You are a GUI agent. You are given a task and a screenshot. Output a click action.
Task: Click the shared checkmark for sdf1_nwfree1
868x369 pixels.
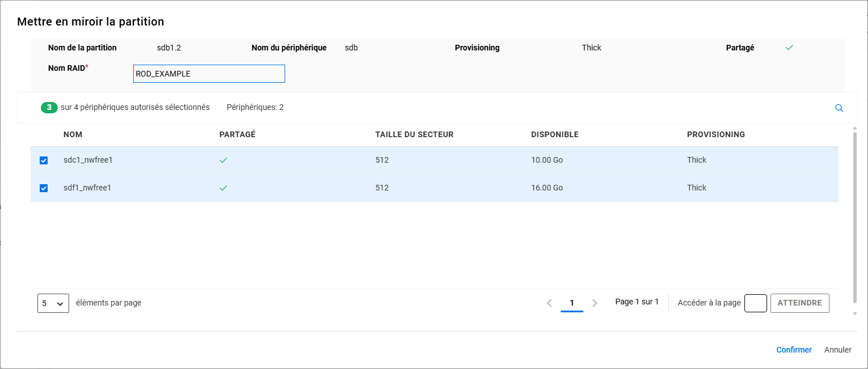pyautogui.click(x=223, y=188)
